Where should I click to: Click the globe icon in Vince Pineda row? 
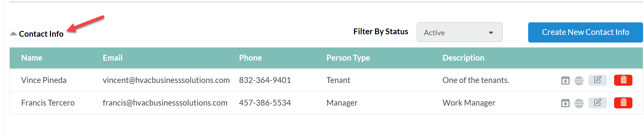[x=579, y=80]
